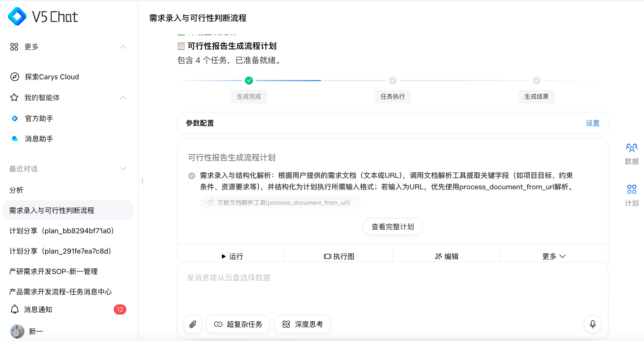The image size is (644, 341).
Task: Open 设置 in the 参数配置 panel
Action: 593,123
